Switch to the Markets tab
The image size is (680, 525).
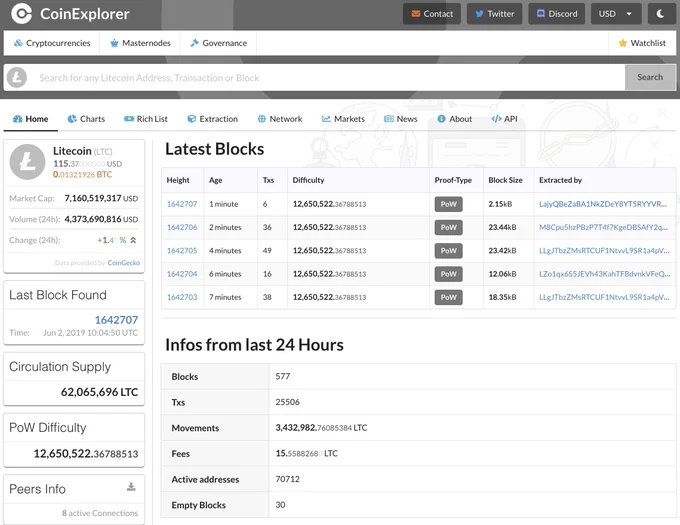(x=343, y=119)
